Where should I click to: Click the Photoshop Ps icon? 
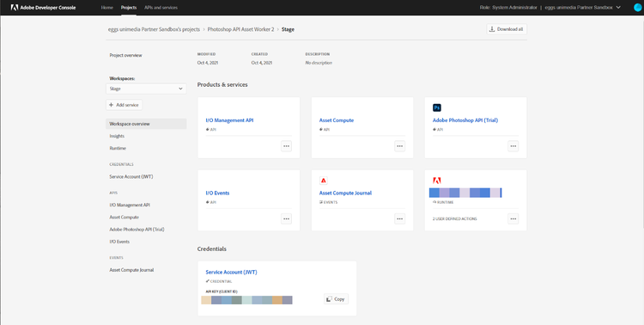(437, 107)
